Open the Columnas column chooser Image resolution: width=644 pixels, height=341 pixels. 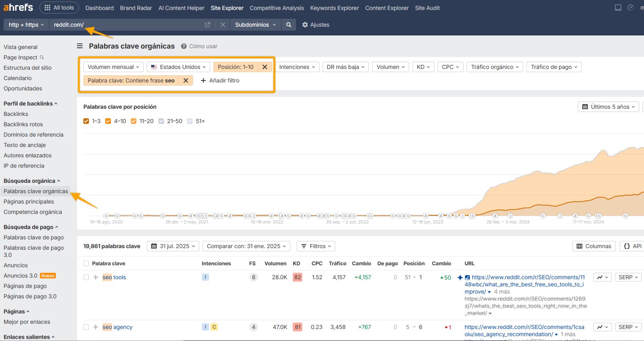[x=594, y=246]
